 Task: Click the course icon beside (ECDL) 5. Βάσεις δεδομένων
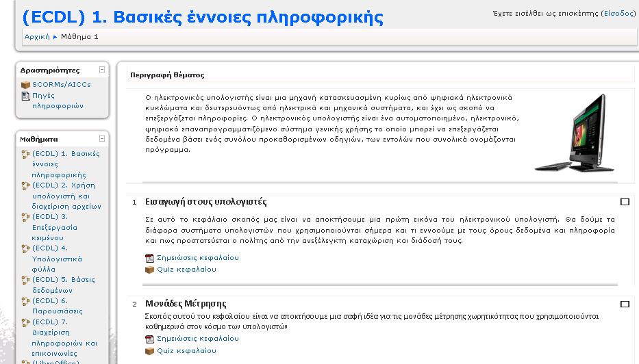click(x=25, y=280)
